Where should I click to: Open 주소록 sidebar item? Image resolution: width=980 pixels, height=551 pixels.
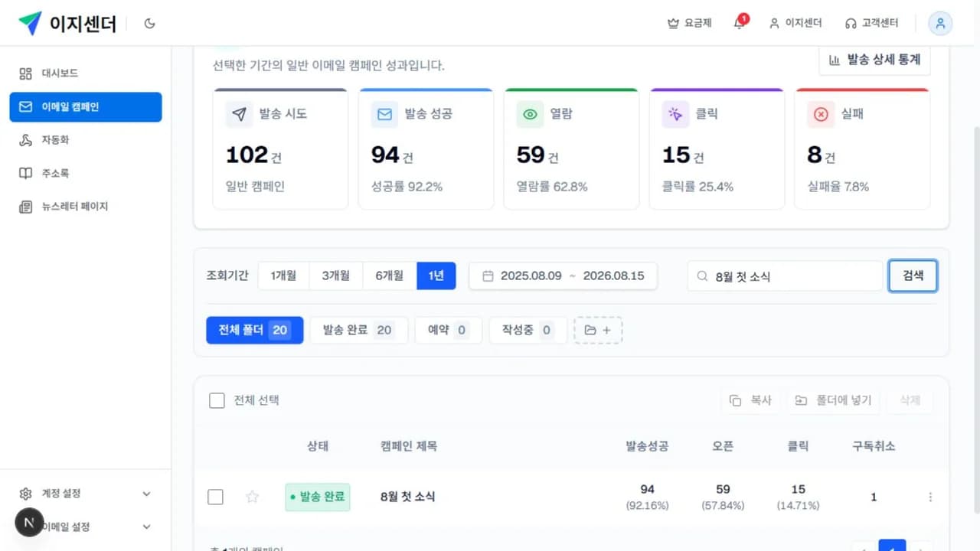(86, 173)
